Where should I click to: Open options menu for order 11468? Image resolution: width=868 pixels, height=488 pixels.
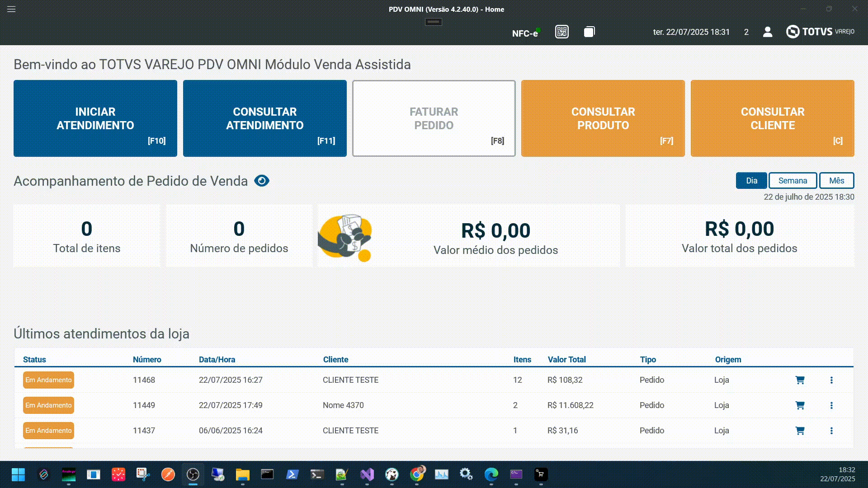(831, 380)
